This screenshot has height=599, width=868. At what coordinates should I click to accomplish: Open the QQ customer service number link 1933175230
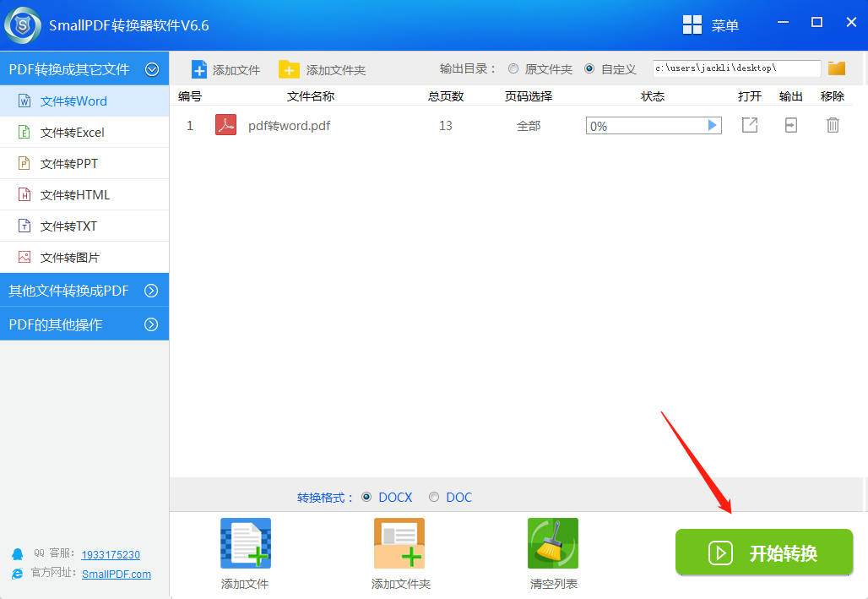click(x=111, y=555)
